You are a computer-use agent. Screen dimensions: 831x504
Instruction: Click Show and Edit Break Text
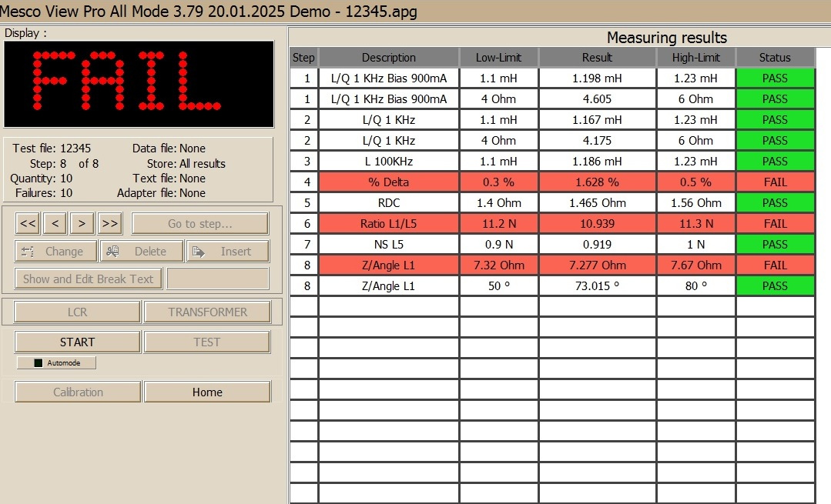tap(88, 279)
